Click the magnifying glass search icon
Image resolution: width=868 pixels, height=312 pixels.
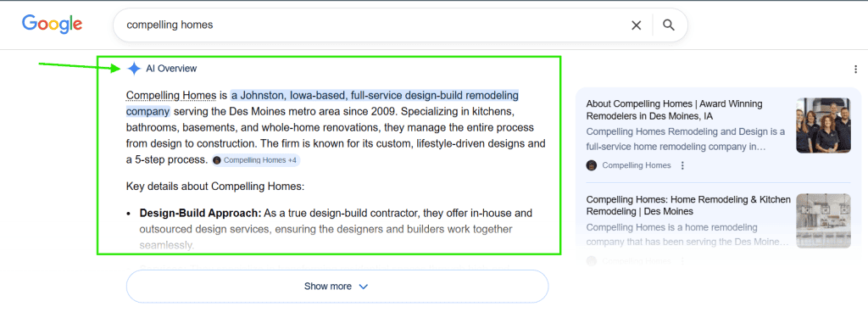669,25
